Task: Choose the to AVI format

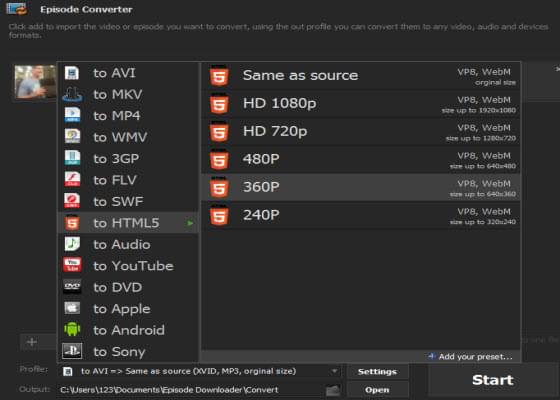Action: (128, 73)
